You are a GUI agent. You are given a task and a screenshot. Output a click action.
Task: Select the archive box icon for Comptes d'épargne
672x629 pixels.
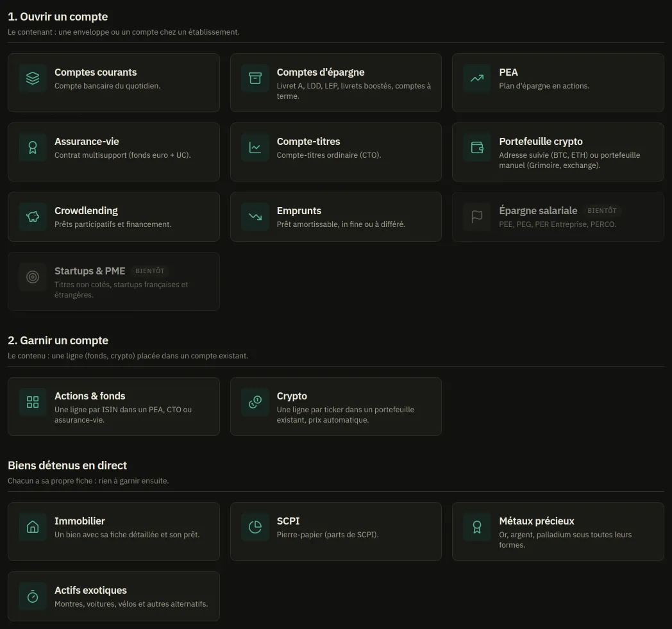pos(255,78)
